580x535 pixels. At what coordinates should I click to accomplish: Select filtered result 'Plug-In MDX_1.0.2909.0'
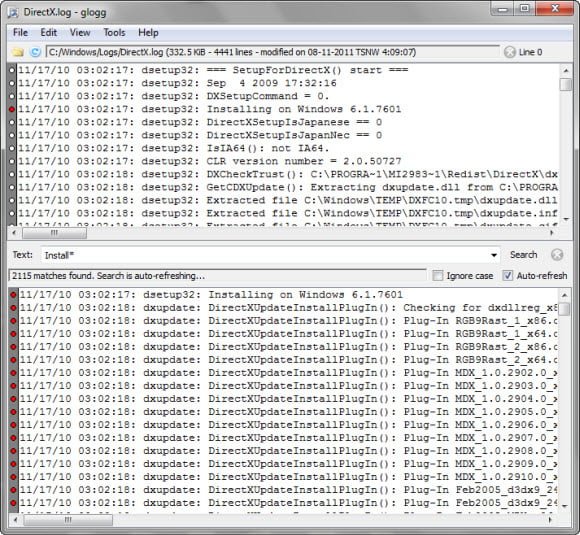[288, 464]
